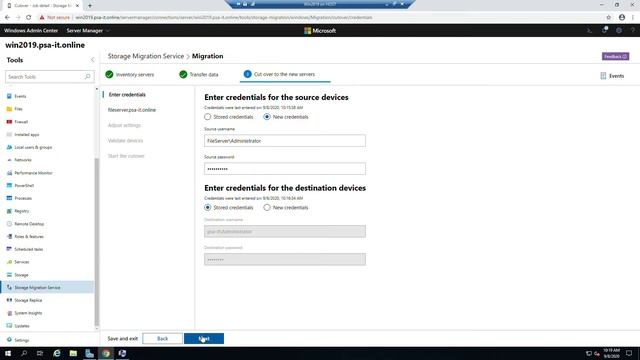The width and height of the screenshot is (640, 360).
Task: Collapse the Tools panel chevron
Action: (93, 60)
